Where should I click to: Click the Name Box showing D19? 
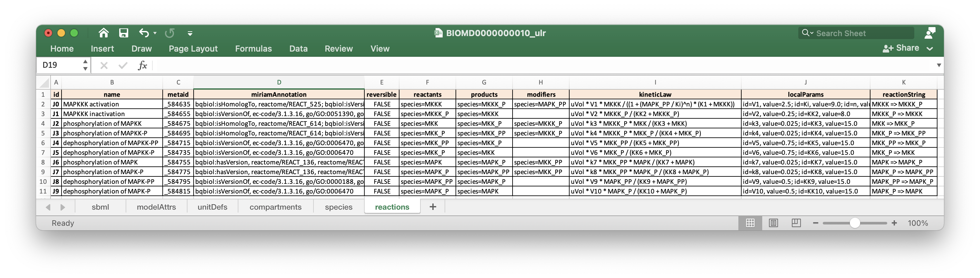point(60,65)
